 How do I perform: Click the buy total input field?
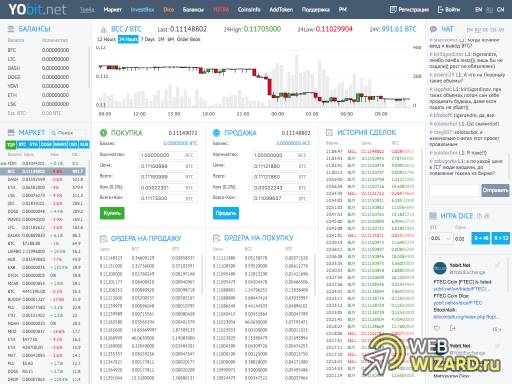coord(168,177)
